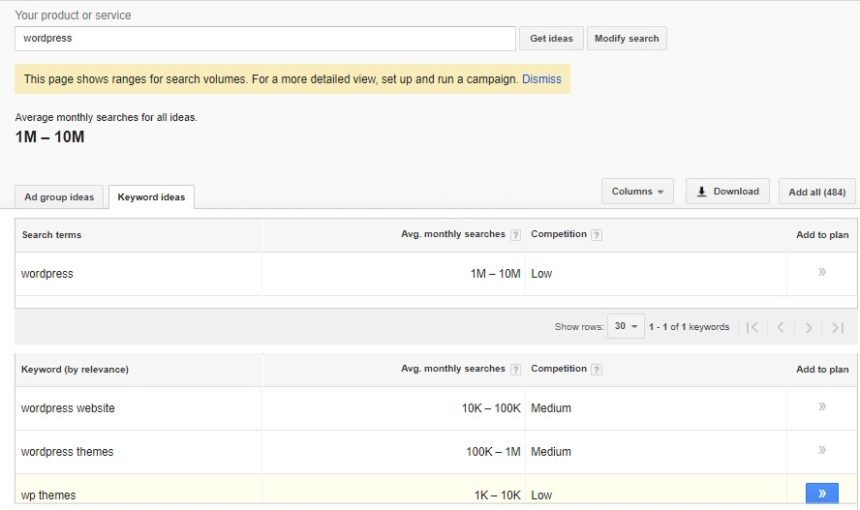Go to first page of keywords
This screenshot has height=510, width=860.
(x=752, y=327)
